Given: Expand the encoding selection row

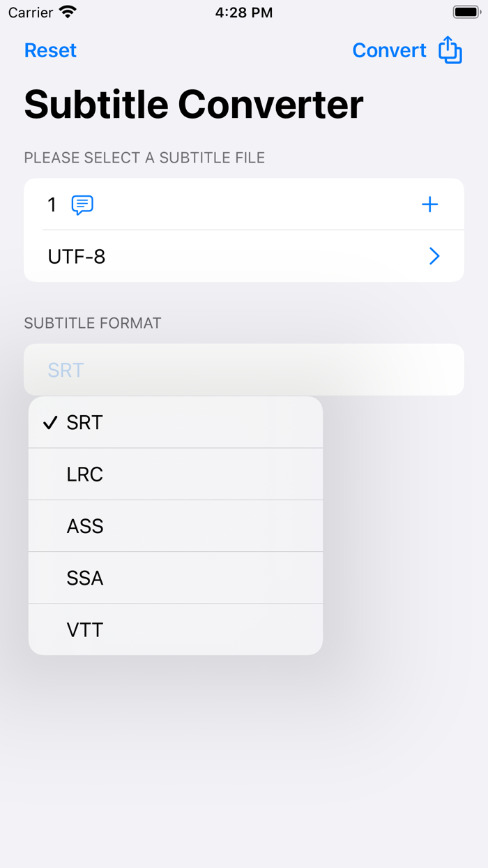Looking at the screenshot, I should pos(244,256).
